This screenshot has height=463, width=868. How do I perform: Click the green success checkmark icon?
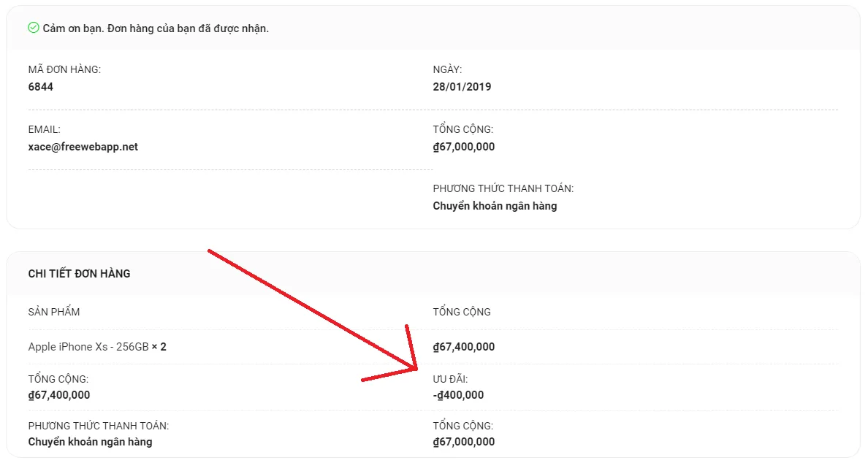(x=33, y=28)
